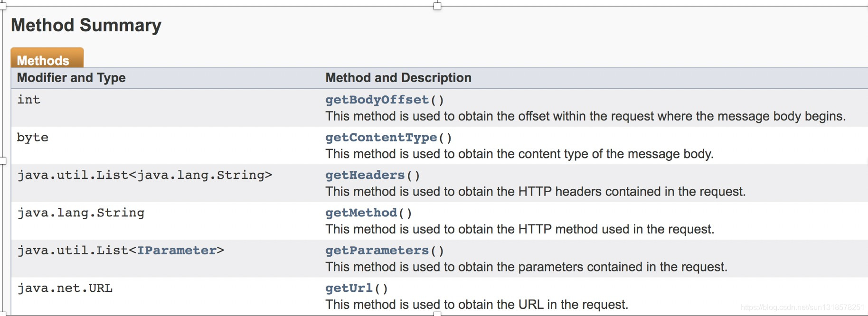Click the 'Modifier and Type' column header
The width and height of the screenshot is (868, 316).
click(x=71, y=78)
